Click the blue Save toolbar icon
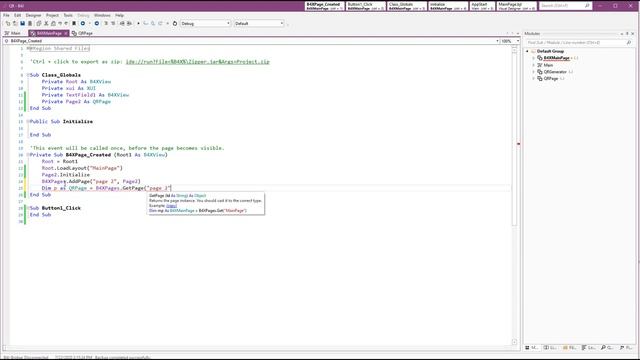 tap(22, 24)
